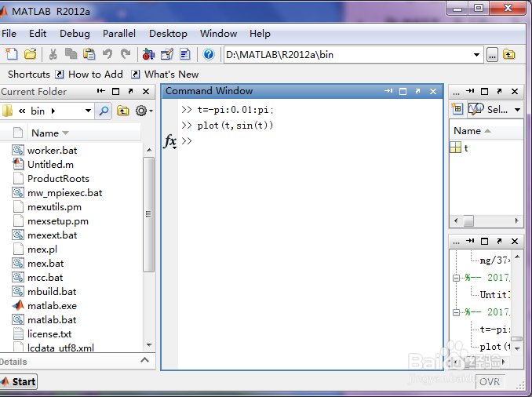Select mexsetup.pm file
Screen dimensions: 532x397
58,221
